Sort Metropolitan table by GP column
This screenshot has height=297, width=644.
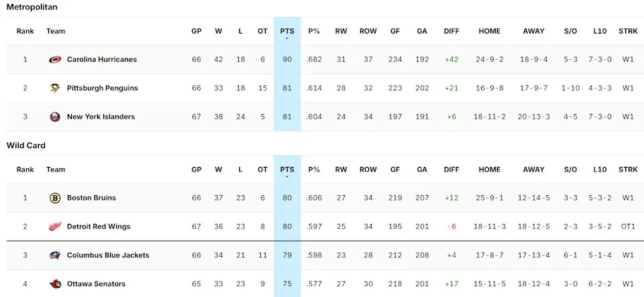point(197,31)
